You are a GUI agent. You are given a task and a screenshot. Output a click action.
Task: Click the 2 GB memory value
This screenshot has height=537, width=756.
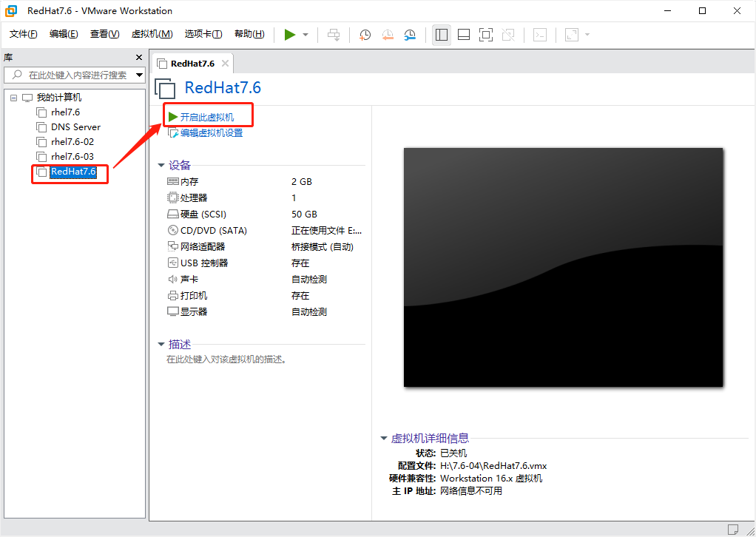point(301,182)
